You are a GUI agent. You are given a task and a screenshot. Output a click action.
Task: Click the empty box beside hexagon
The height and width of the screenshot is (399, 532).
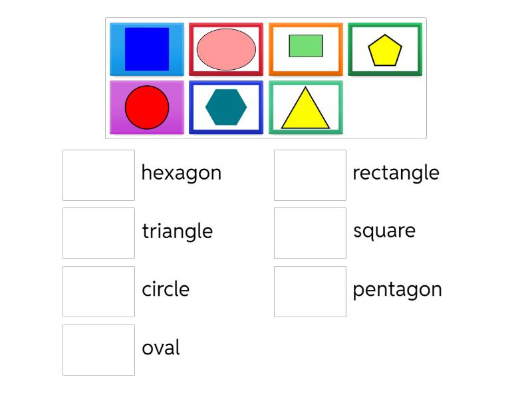(98, 175)
